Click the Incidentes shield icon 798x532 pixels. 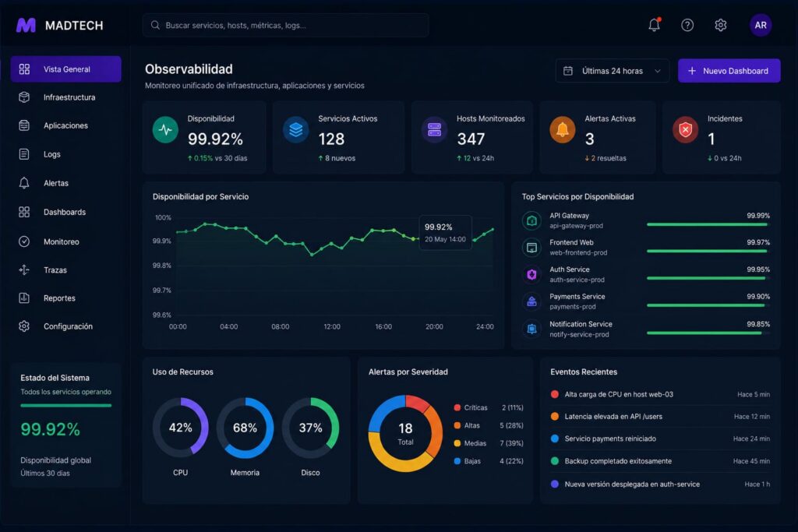686,130
